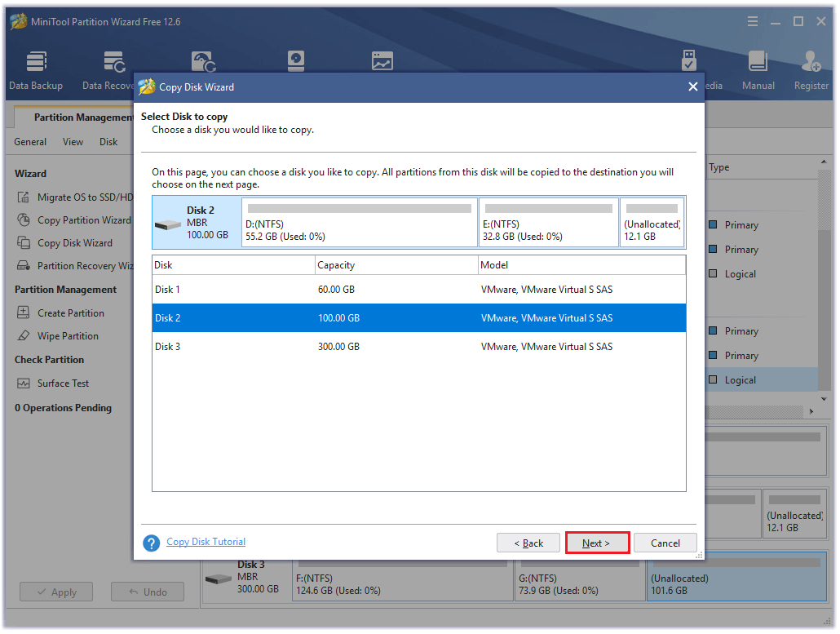Click the Model column header
Viewport: 840px width, 634px height.
(581, 264)
